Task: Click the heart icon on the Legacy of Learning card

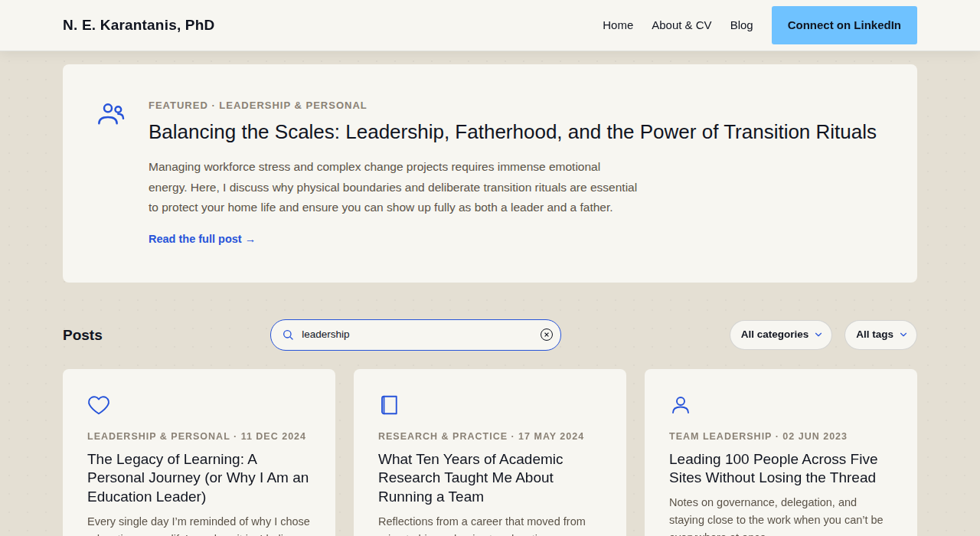Action: coord(99,405)
